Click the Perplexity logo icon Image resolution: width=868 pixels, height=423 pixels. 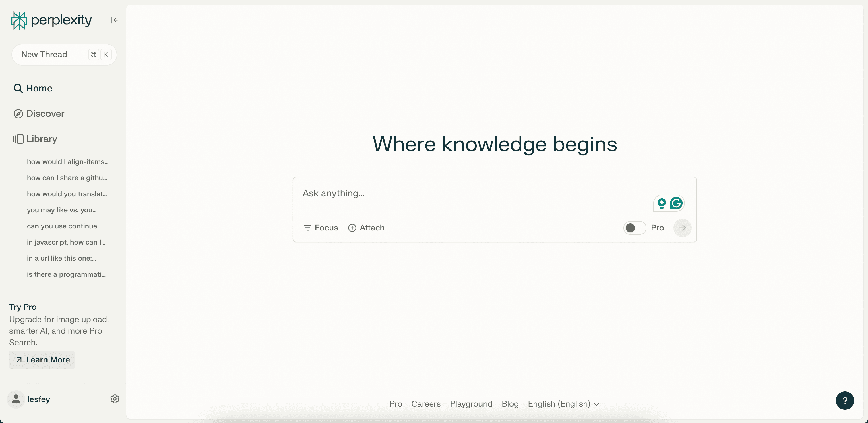click(19, 21)
